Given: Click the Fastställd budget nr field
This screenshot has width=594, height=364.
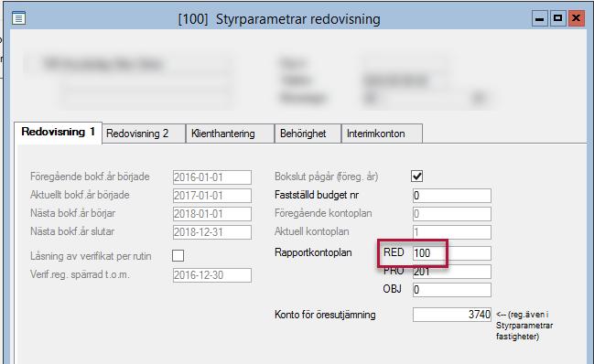Looking at the screenshot, I should [x=452, y=196].
